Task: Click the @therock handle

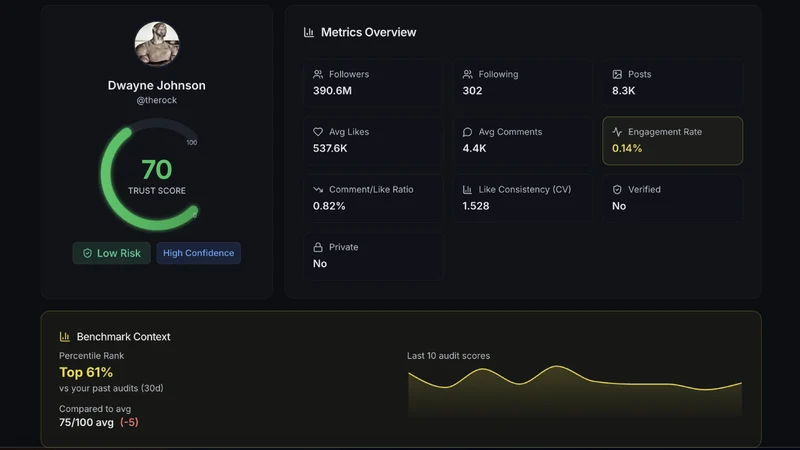Action: (x=157, y=101)
